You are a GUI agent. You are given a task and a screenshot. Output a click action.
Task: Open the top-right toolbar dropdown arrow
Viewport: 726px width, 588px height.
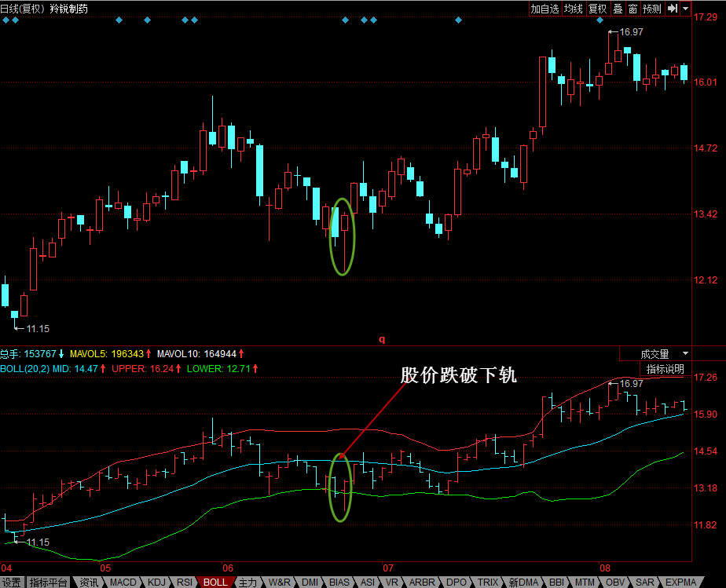click(x=685, y=9)
